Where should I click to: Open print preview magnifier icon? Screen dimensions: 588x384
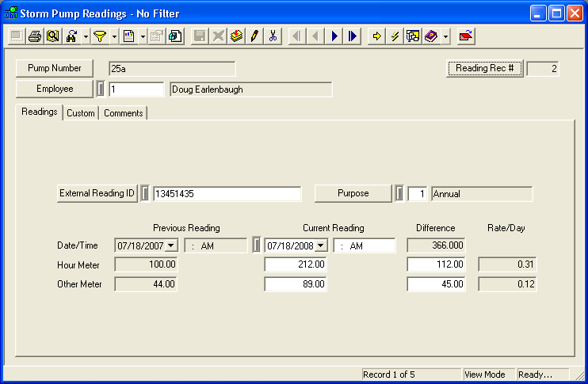[x=53, y=36]
